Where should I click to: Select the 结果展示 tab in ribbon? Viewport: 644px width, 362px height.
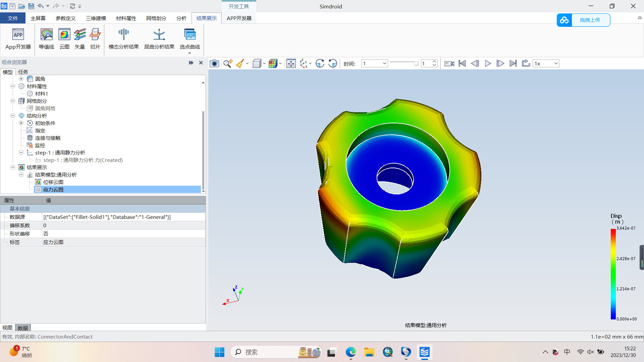[x=206, y=18]
